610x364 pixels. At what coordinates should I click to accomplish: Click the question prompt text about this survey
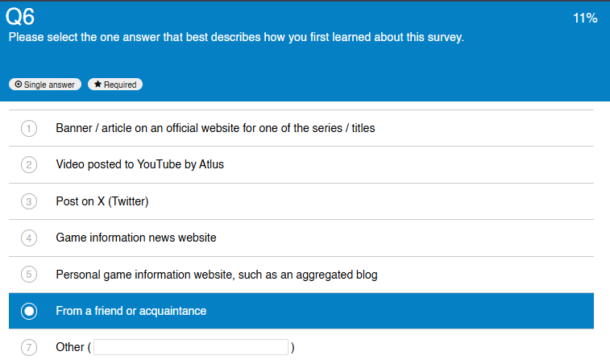click(236, 37)
